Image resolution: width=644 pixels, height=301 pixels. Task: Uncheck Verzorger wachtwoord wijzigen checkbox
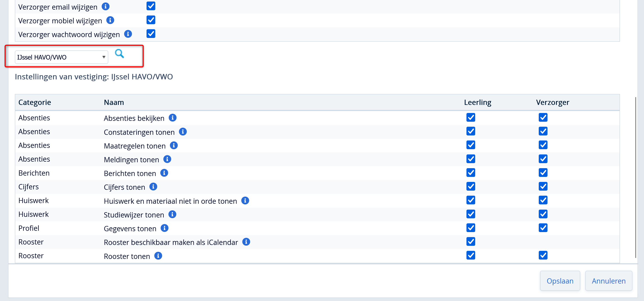[x=151, y=34]
